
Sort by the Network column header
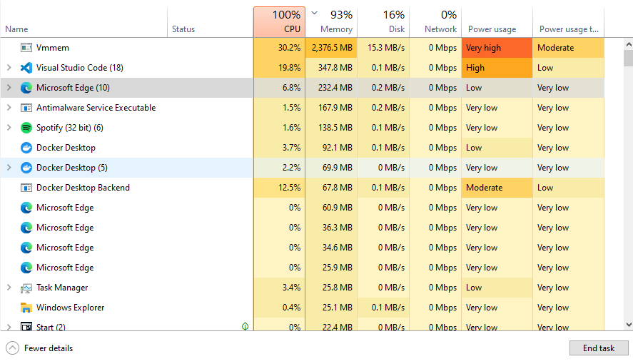(x=435, y=23)
